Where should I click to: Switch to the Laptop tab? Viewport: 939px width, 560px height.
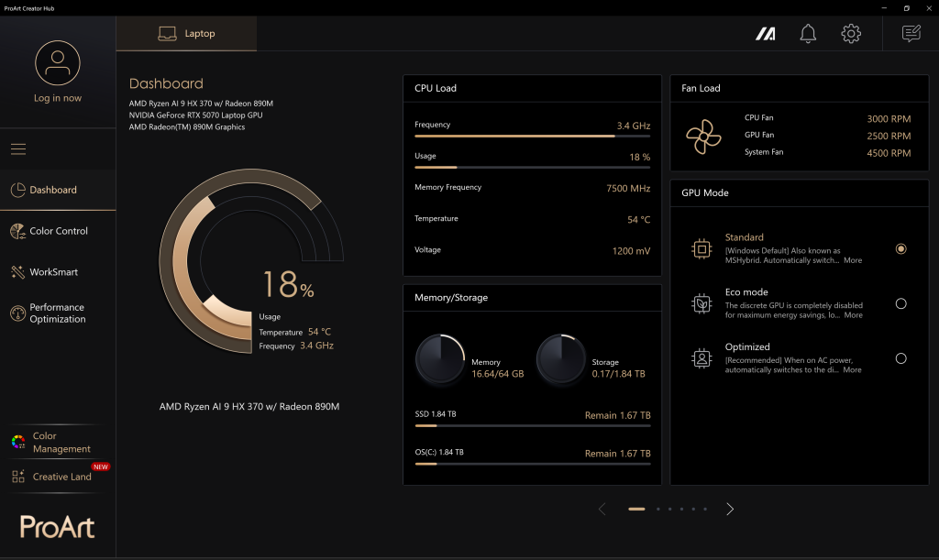tap(186, 34)
